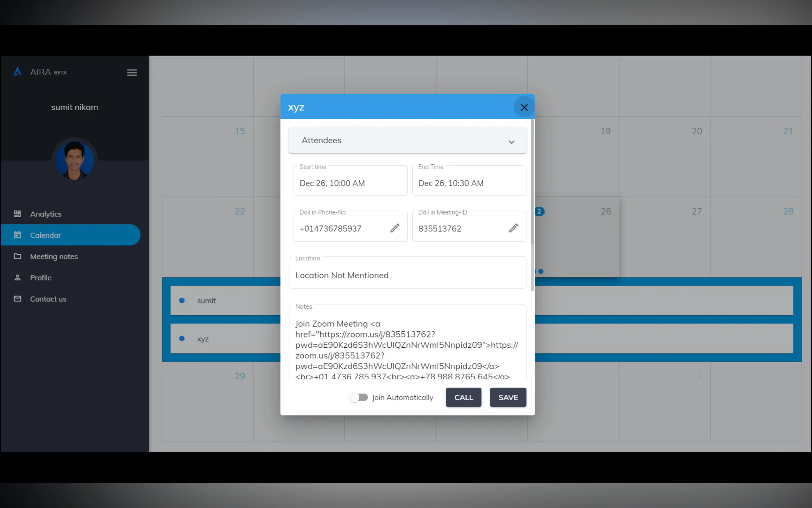This screenshot has height=508, width=812.
Task: Click the Attendees chevron arrow
Action: click(511, 142)
